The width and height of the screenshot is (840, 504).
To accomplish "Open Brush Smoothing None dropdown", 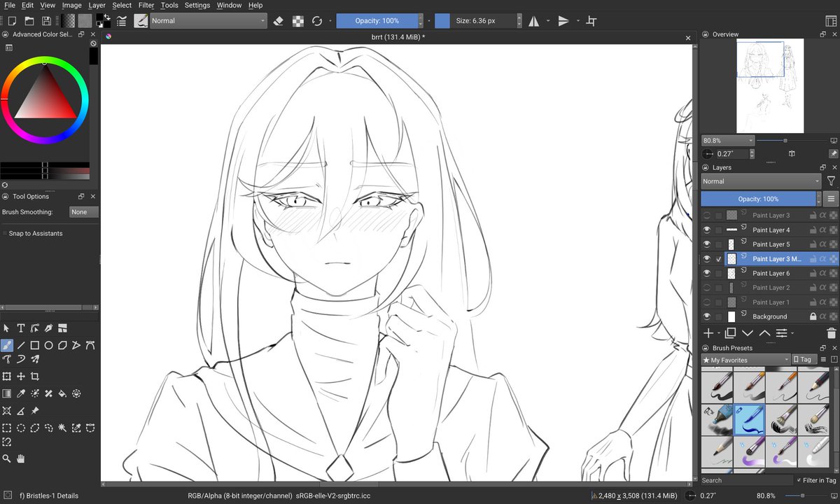I will pyautogui.click(x=84, y=212).
